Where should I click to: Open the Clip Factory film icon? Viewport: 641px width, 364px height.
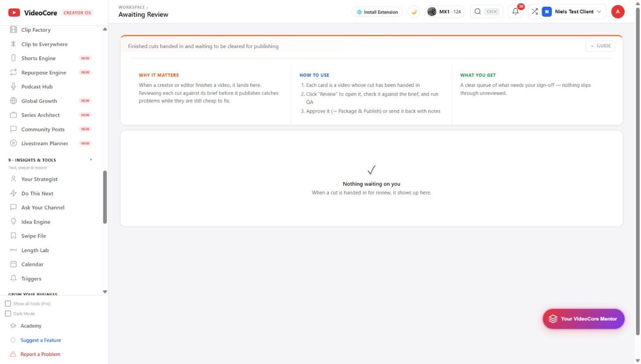coord(13,30)
